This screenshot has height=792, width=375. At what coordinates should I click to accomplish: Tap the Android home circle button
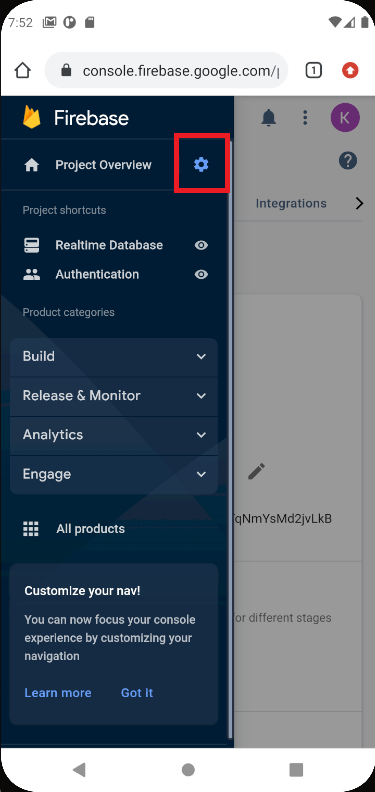[188, 769]
